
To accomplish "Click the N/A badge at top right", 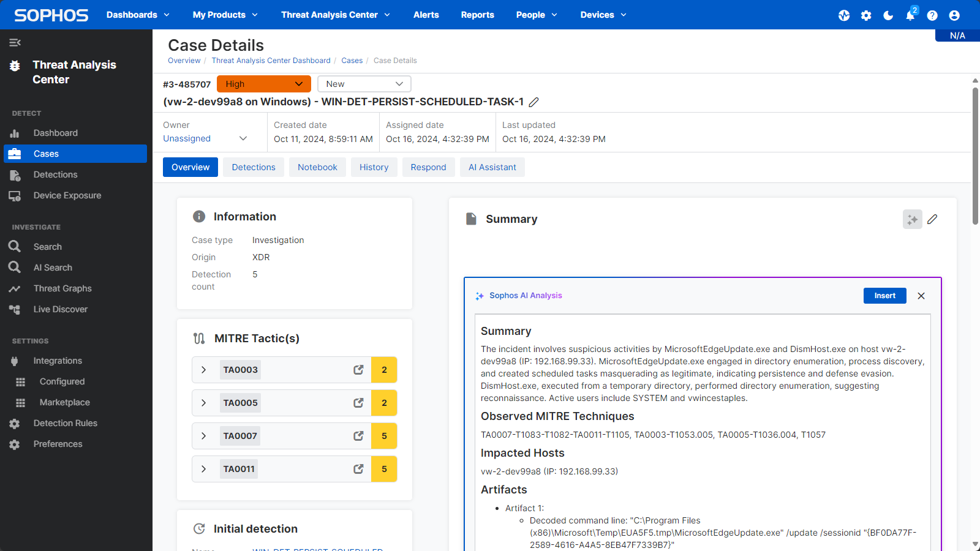I will coord(957,36).
